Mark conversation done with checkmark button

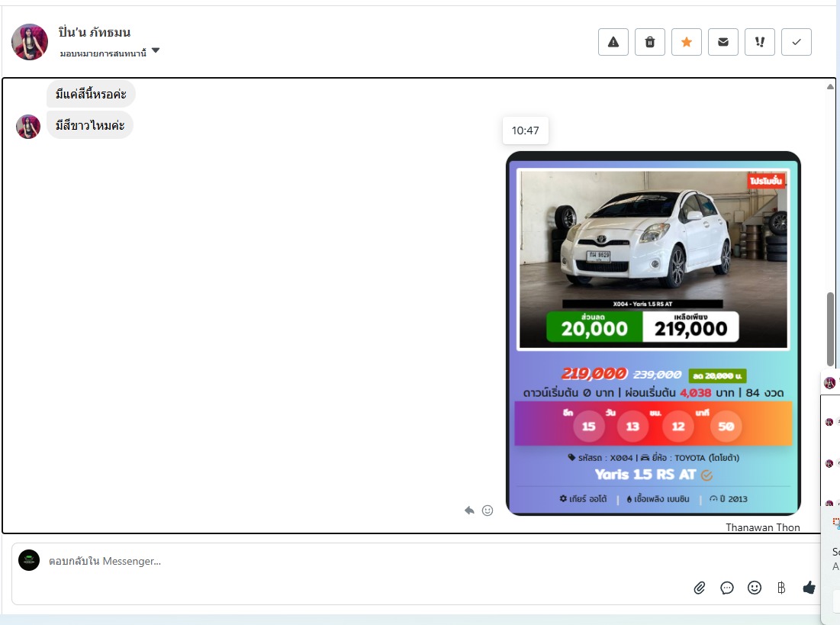[x=796, y=42]
